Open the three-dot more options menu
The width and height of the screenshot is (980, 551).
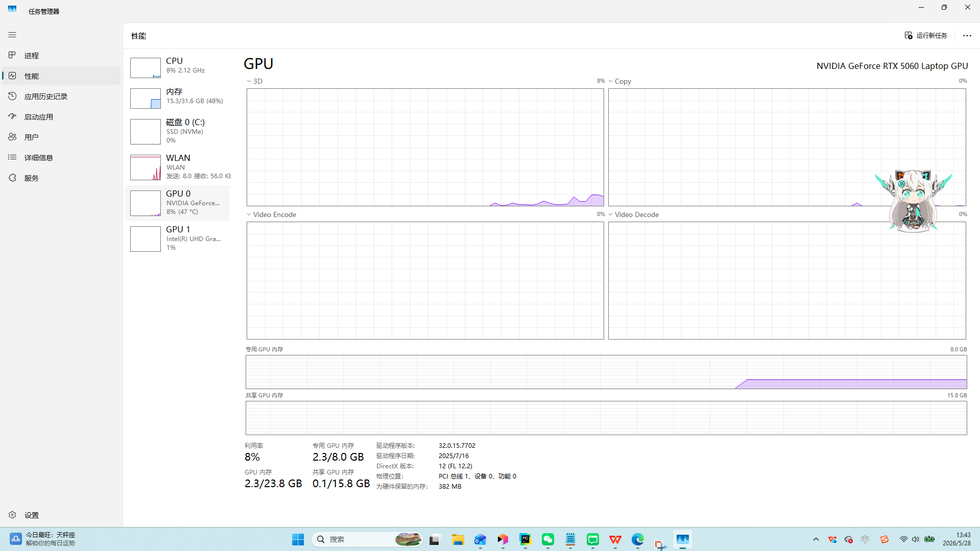click(x=967, y=36)
